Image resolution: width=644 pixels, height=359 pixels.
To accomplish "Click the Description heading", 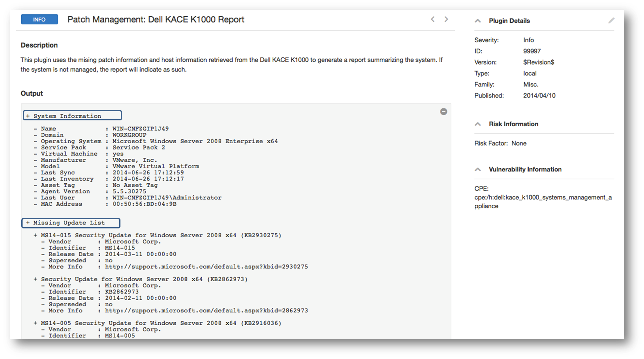I will [39, 45].
